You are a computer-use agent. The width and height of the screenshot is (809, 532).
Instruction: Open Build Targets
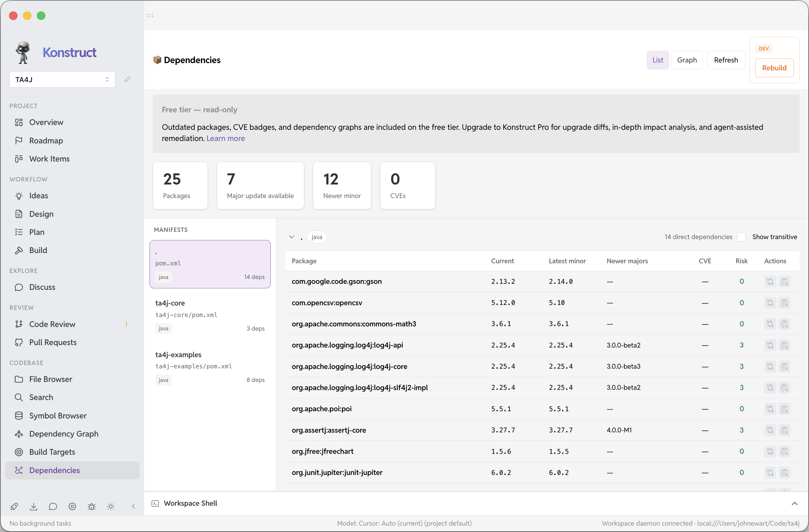[x=72, y=452]
